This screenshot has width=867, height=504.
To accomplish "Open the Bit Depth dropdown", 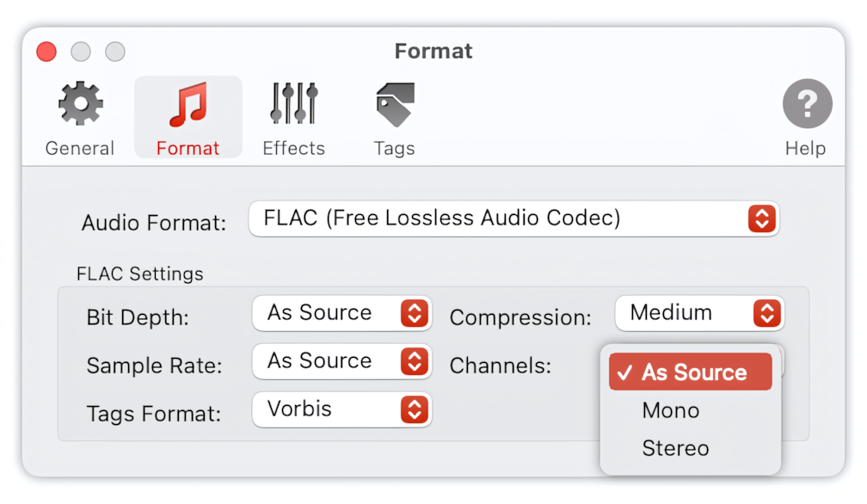I will point(341,313).
